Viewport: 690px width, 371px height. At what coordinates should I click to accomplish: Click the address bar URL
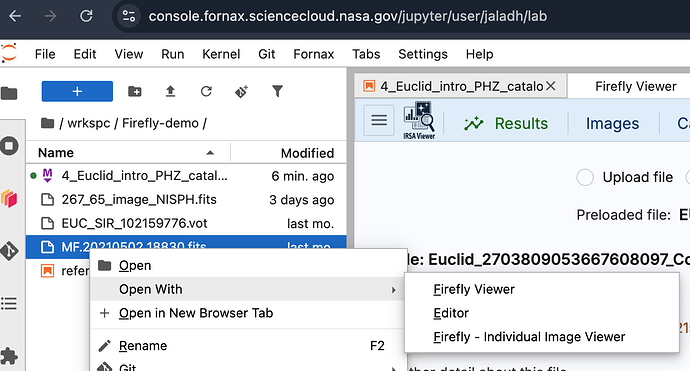point(348,16)
